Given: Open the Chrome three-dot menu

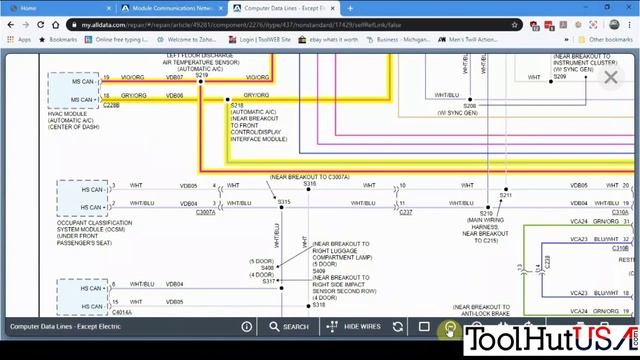Looking at the screenshot, I should (x=629, y=25).
